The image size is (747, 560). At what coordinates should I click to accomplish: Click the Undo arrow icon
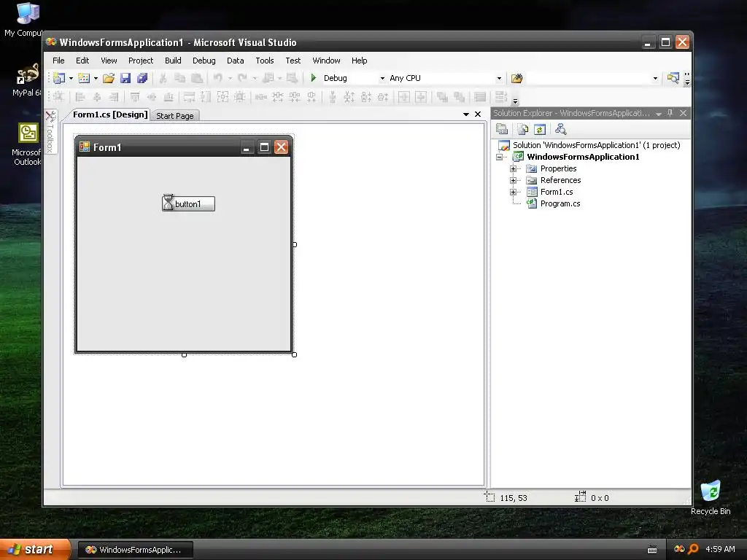coord(217,77)
